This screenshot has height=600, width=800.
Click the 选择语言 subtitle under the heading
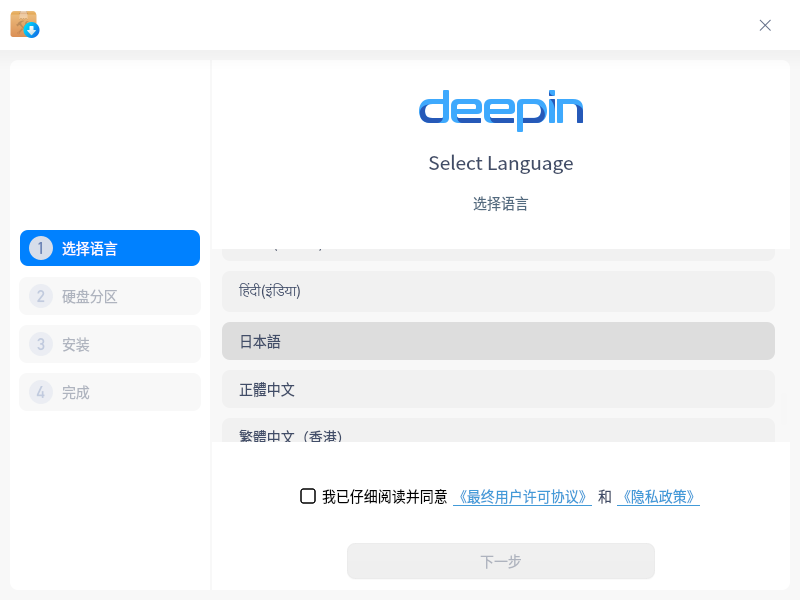pos(501,204)
